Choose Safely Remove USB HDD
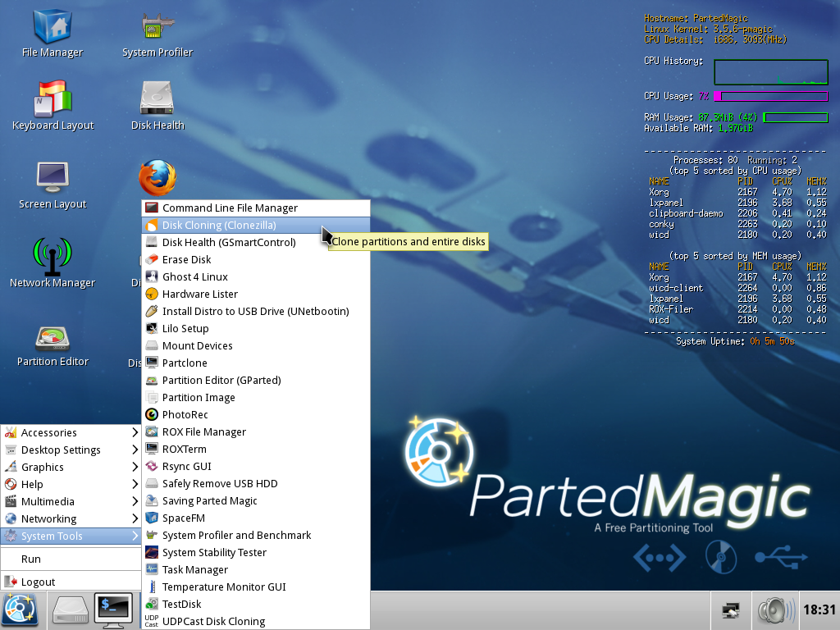This screenshot has width=840, height=630. click(256, 484)
